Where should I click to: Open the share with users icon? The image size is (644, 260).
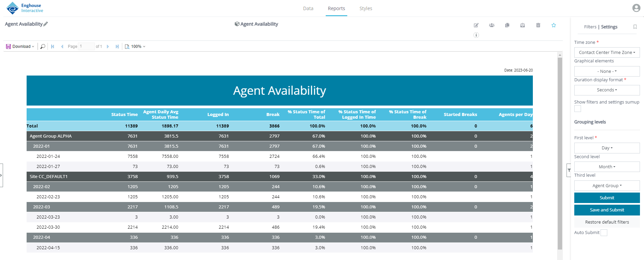(x=492, y=25)
